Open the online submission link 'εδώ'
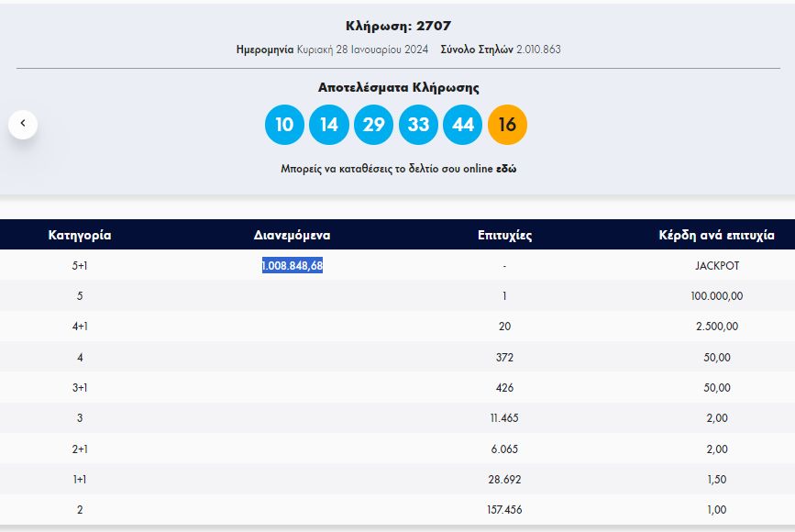 506,170
